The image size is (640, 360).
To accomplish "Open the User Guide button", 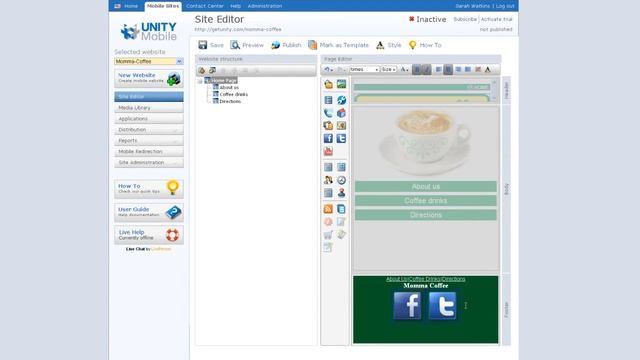I will click(x=149, y=212).
